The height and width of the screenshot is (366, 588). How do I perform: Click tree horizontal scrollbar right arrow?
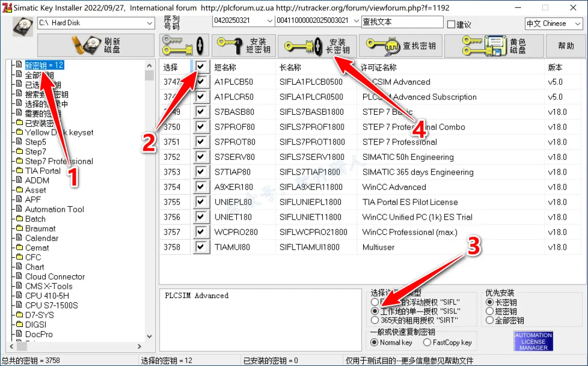point(139,346)
